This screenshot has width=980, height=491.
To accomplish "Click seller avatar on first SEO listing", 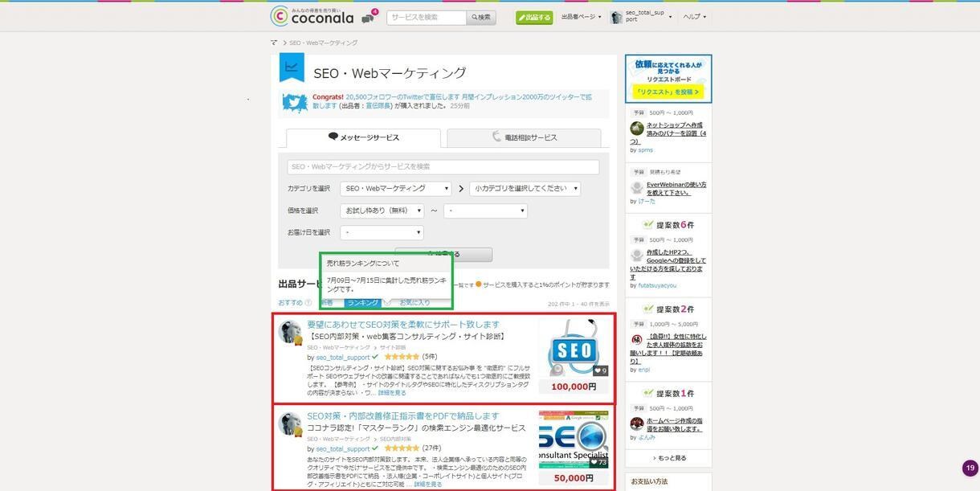I will tap(290, 333).
